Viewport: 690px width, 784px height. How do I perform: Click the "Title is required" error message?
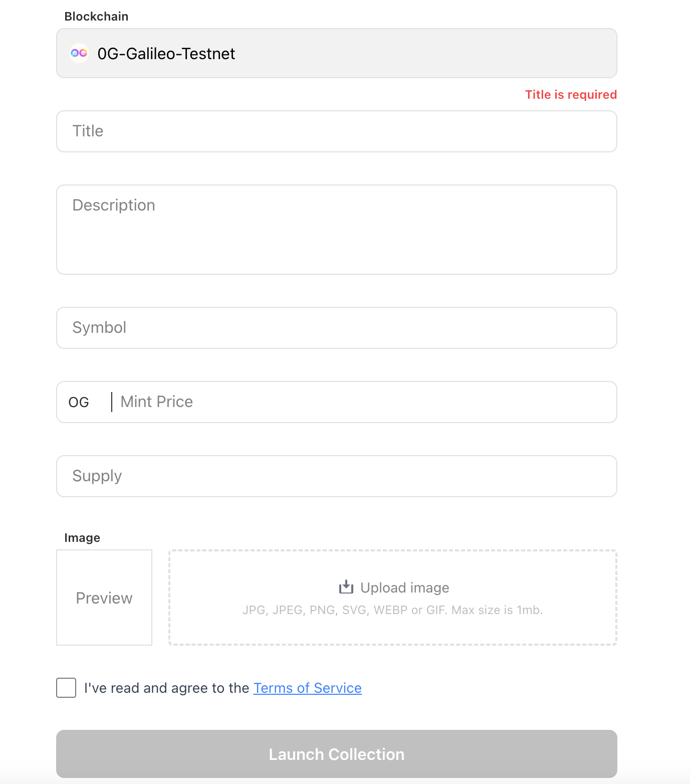coord(571,95)
